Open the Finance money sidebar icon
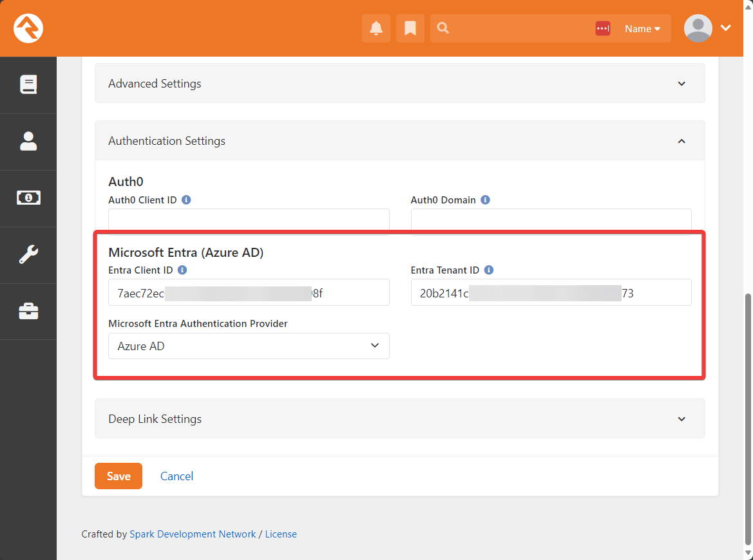The height and width of the screenshot is (560, 753). pos(28,198)
